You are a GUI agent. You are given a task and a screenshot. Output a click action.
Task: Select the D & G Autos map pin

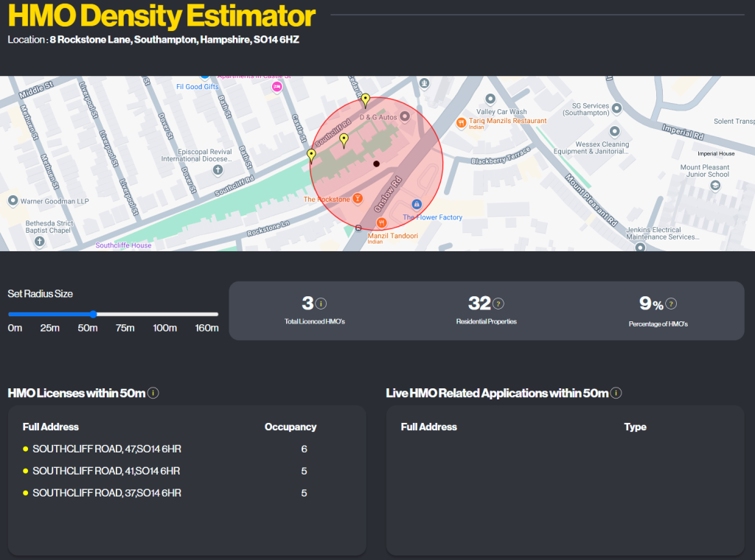click(405, 116)
